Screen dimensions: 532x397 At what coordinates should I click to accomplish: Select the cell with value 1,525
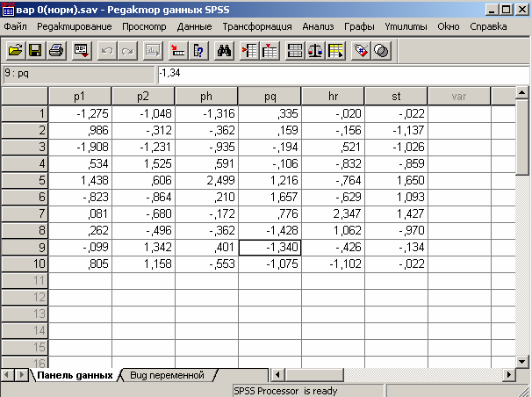pos(143,163)
